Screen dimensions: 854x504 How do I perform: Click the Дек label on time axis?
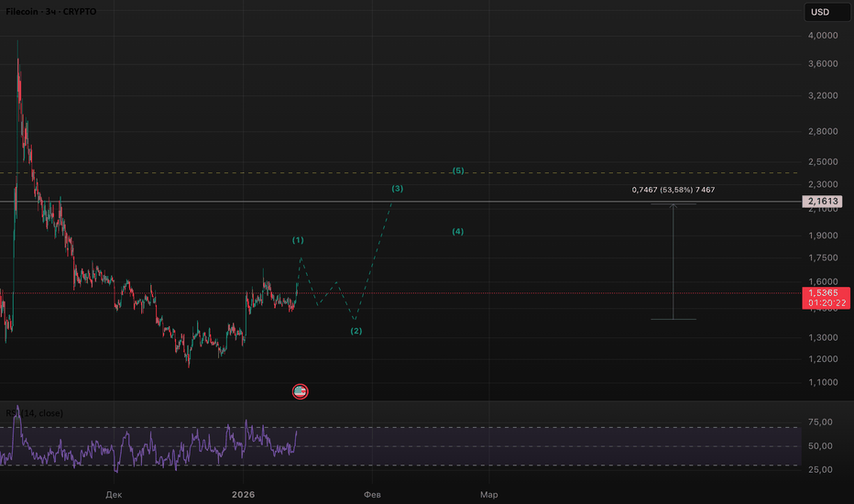click(114, 495)
